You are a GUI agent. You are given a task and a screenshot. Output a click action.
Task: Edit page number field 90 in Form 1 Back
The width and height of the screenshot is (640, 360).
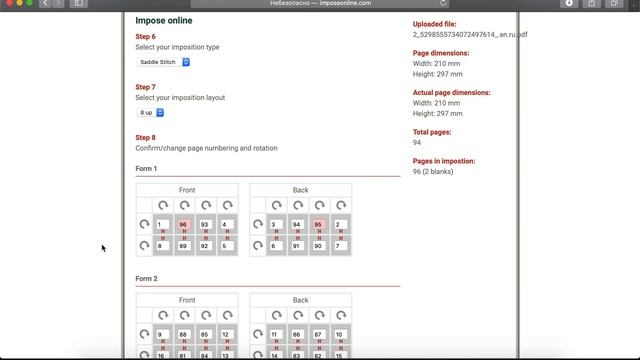tap(319, 246)
